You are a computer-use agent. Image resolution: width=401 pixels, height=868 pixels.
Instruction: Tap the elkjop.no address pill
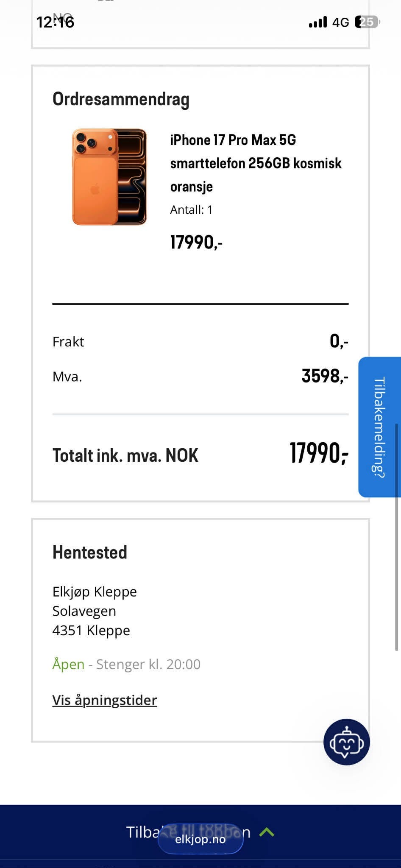pos(200,839)
